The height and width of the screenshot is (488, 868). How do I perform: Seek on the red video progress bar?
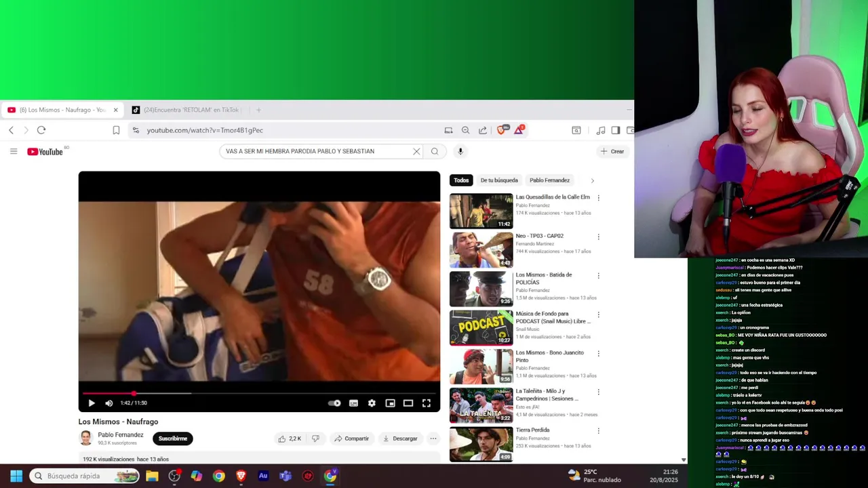point(259,393)
